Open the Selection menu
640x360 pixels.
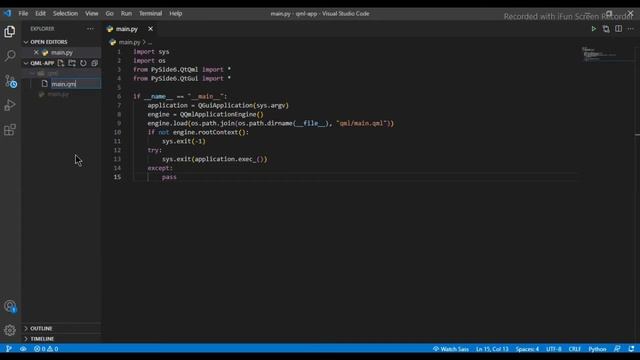pos(65,13)
